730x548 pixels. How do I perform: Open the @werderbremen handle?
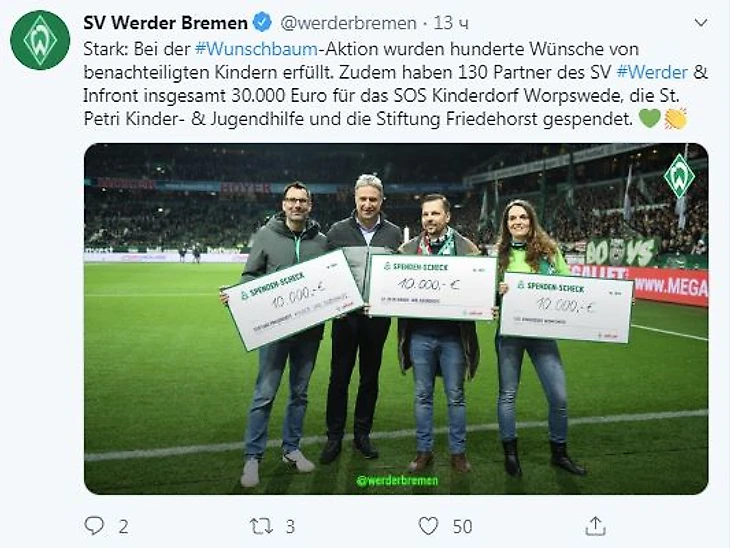[348, 23]
